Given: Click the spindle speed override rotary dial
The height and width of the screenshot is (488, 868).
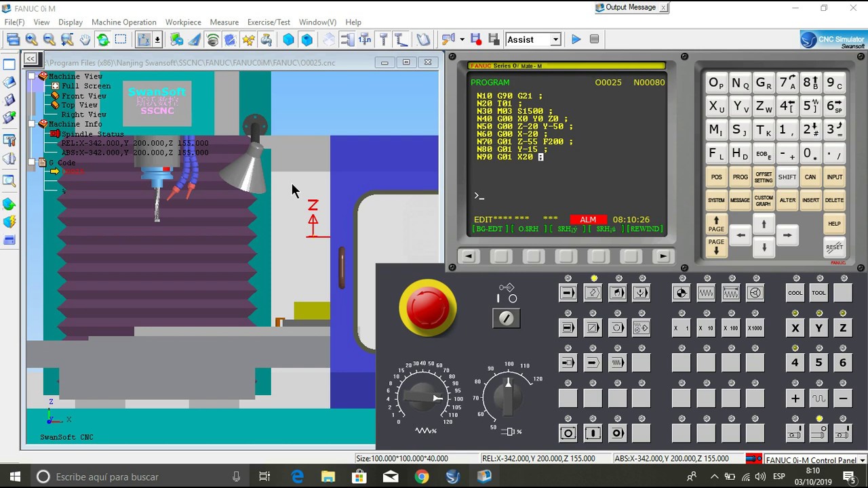Looking at the screenshot, I should point(508,396).
